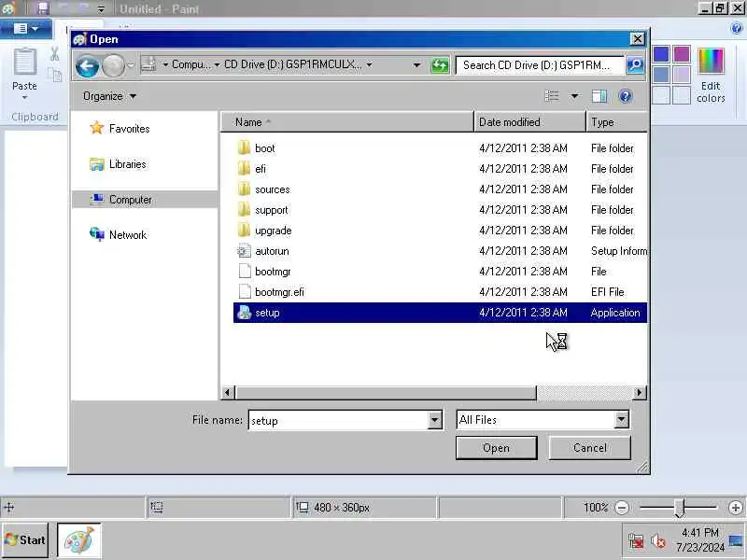Click the Forward arrow in the Open dialog

click(113, 65)
